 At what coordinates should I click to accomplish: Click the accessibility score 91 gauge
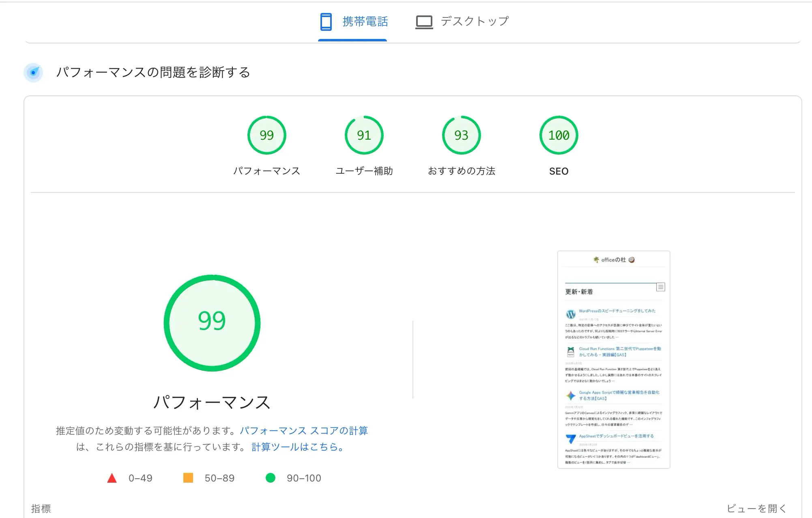364,135
